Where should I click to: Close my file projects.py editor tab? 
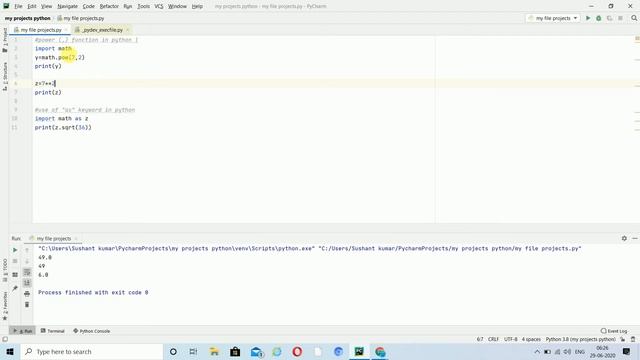66,30
